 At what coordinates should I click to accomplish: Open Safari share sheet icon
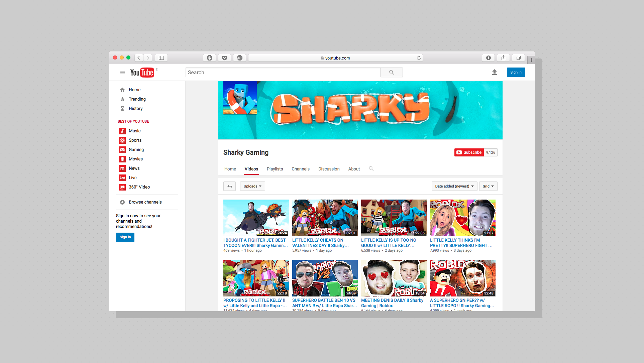[503, 58]
